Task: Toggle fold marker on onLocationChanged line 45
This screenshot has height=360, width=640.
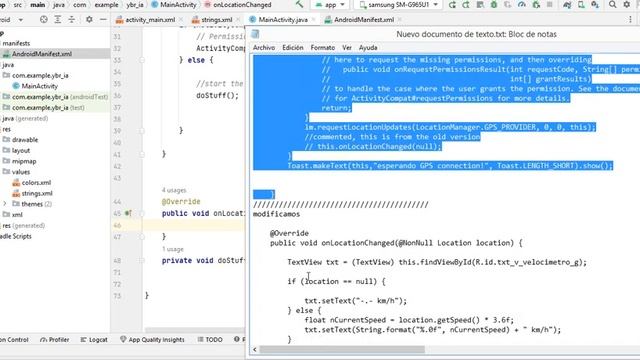Action: [142, 213]
